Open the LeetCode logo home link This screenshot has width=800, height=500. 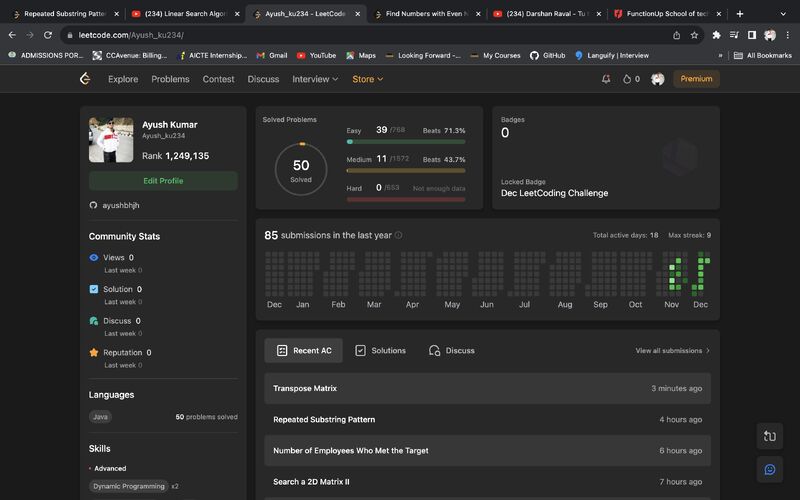click(x=85, y=79)
